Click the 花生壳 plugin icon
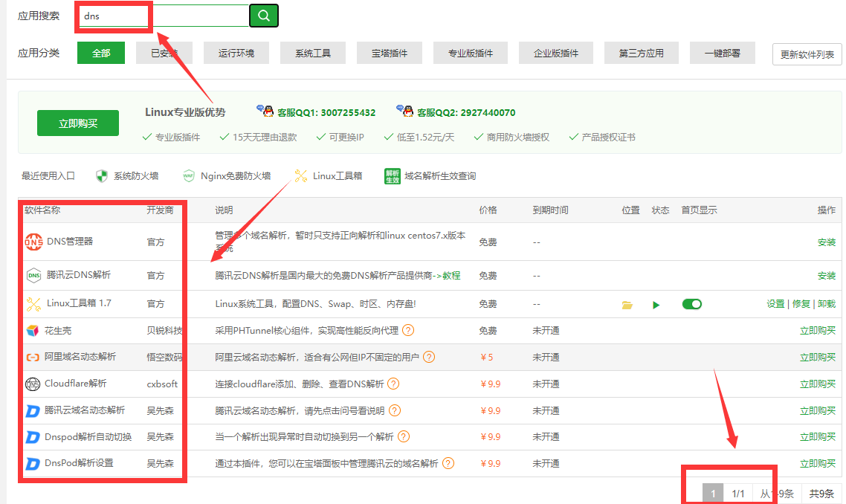 pos(33,330)
